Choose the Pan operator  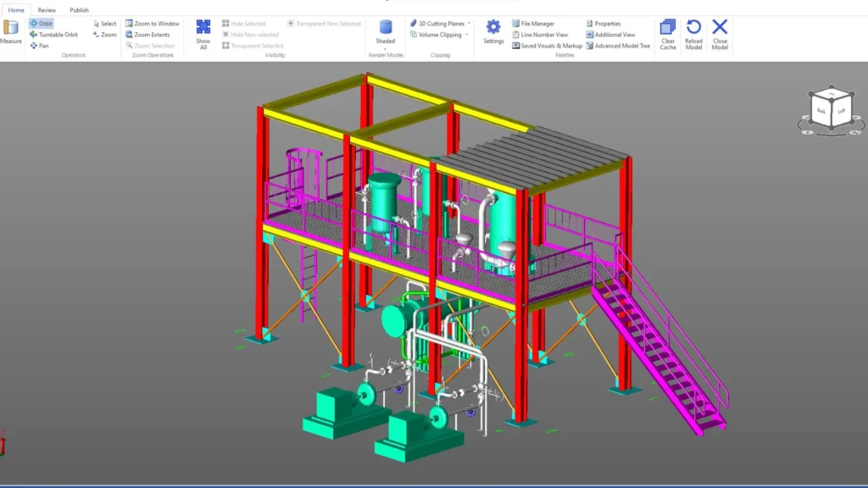click(x=39, y=46)
